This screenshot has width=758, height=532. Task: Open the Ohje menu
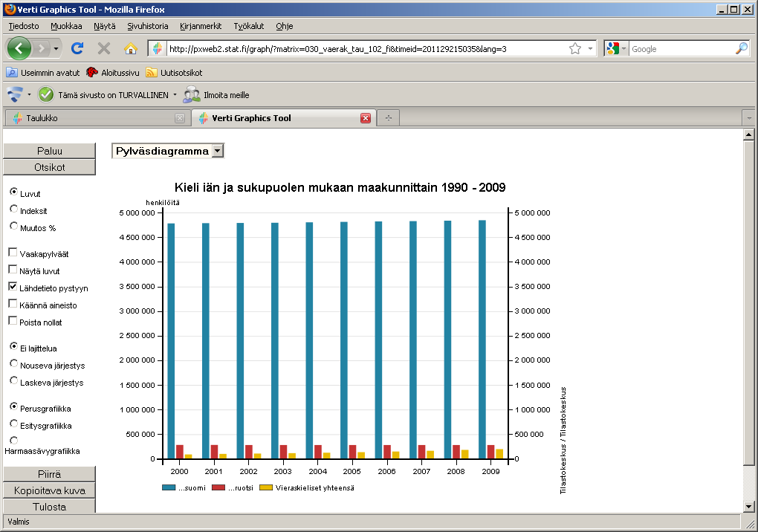point(284,26)
